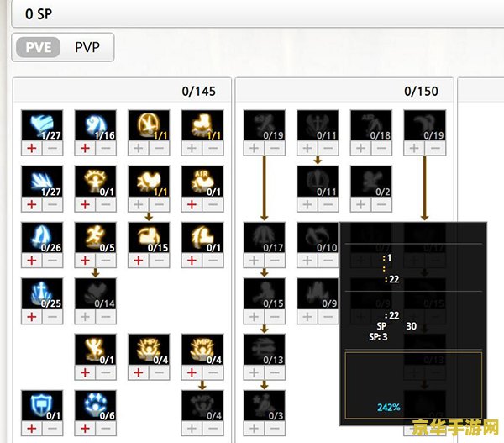Screen dimensions: 504x443
Task: Select the greyed skill labeled 0/15 in 0/150 tree
Action: pyautogui.click(x=265, y=293)
